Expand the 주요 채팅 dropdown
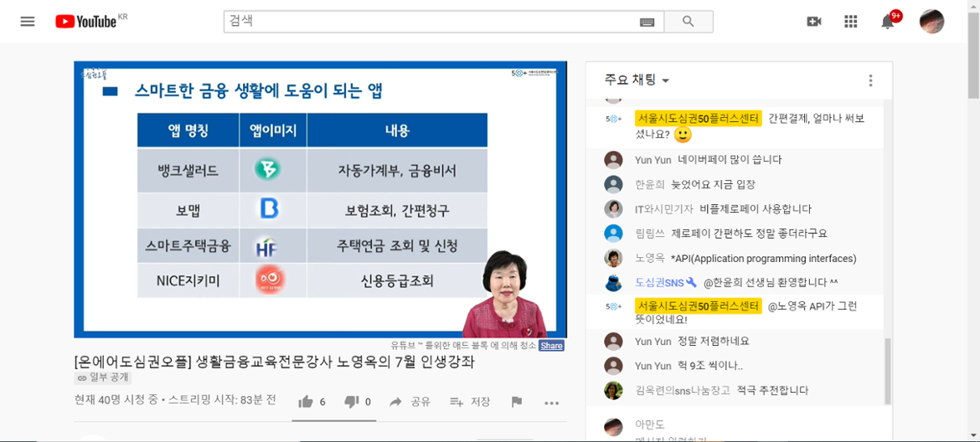This screenshot has width=980, height=442. [637, 80]
